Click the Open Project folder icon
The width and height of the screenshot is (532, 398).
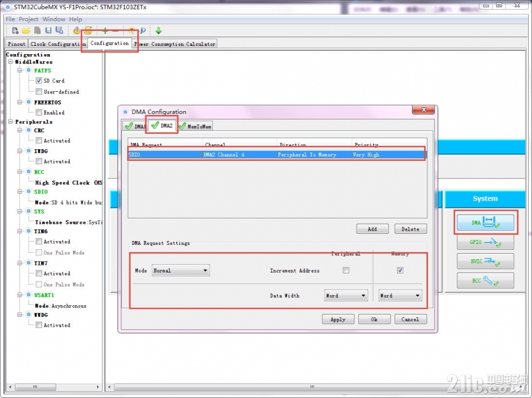pyautogui.click(x=26, y=31)
